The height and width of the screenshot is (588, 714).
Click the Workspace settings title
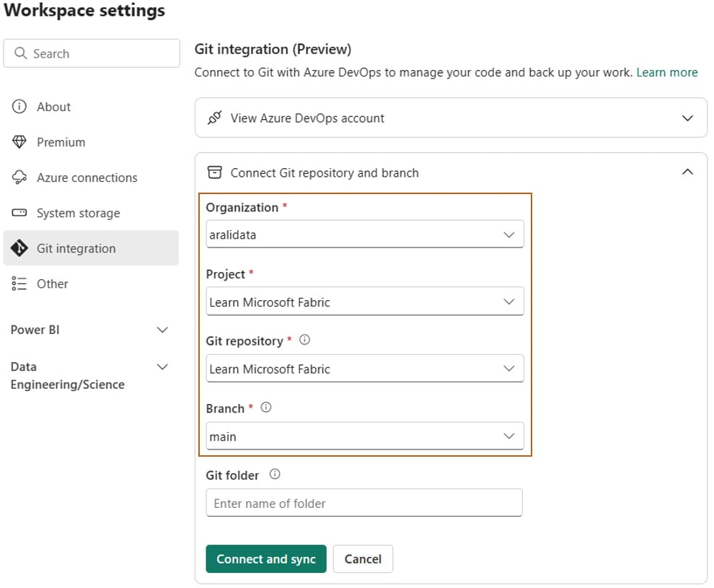(x=84, y=11)
